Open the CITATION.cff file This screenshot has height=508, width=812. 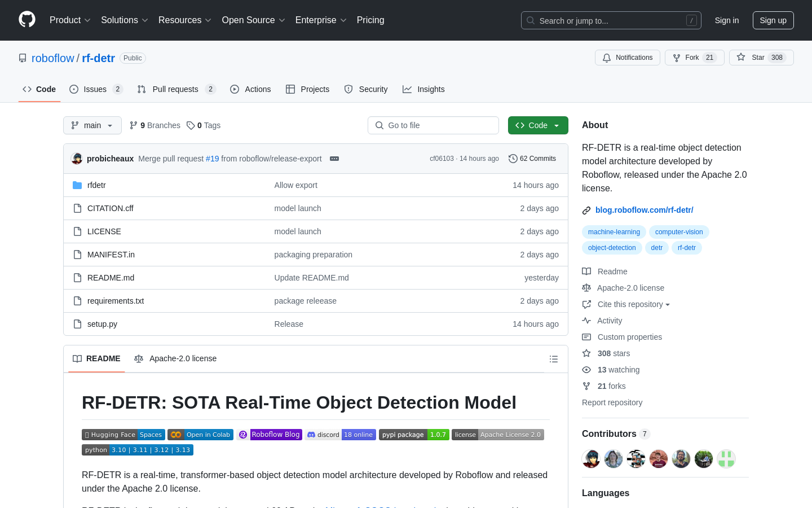111,208
